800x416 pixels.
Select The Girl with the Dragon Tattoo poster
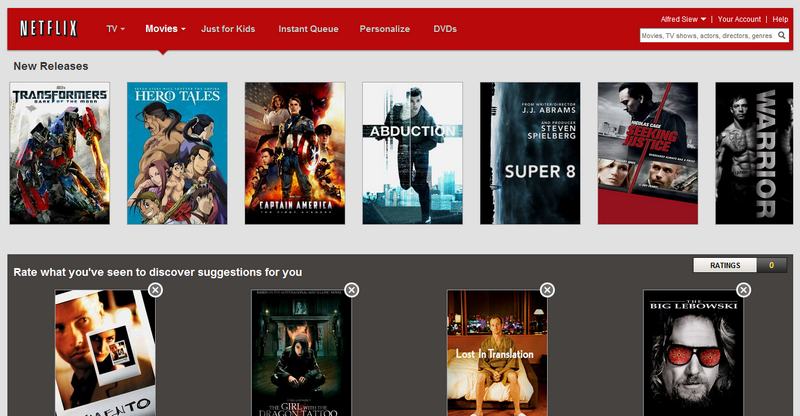point(302,353)
